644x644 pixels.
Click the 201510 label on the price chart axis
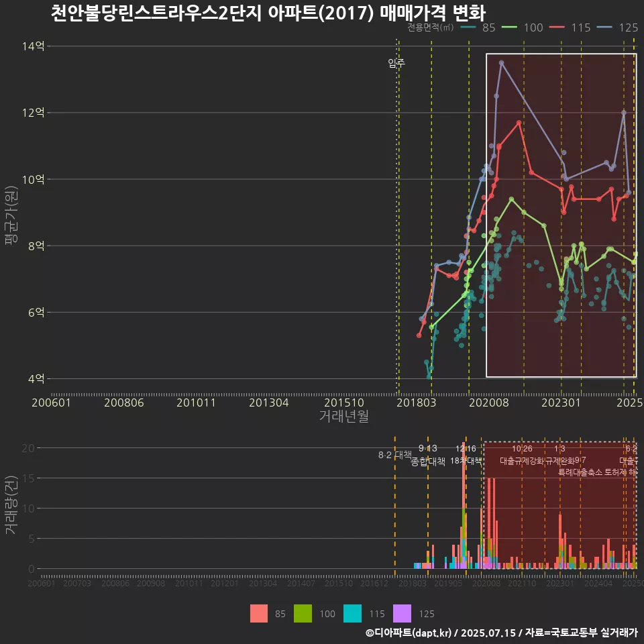pyautogui.click(x=344, y=402)
